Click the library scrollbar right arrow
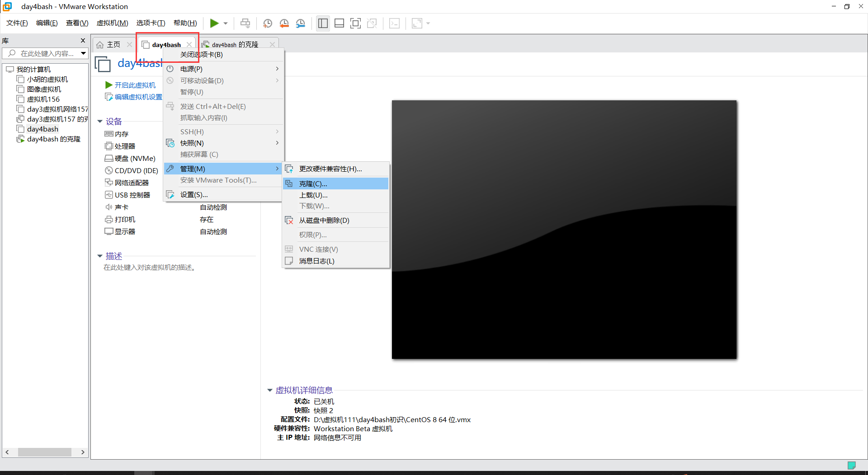The height and width of the screenshot is (475, 868). 83,452
